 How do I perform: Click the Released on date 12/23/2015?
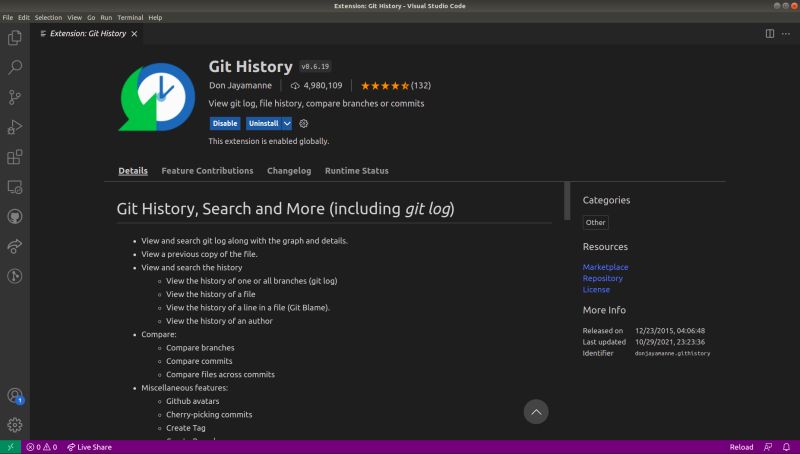(670, 331)
